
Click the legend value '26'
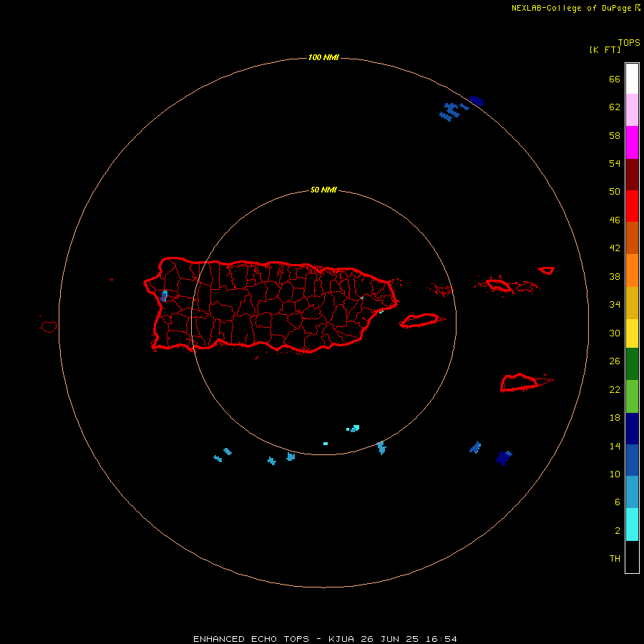pyautogui.click(x=615, y=361)
